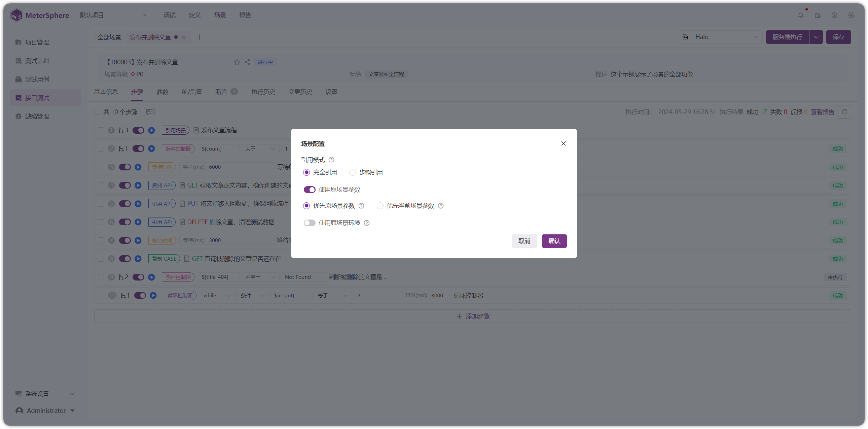Click help icon beside 使用原场景环境

coord(367,223)
